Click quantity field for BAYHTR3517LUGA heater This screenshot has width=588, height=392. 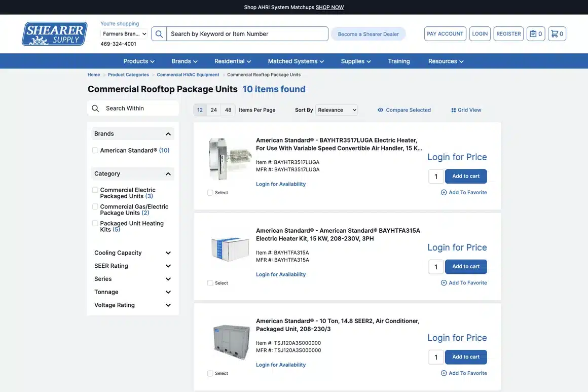tap(436, 176)
